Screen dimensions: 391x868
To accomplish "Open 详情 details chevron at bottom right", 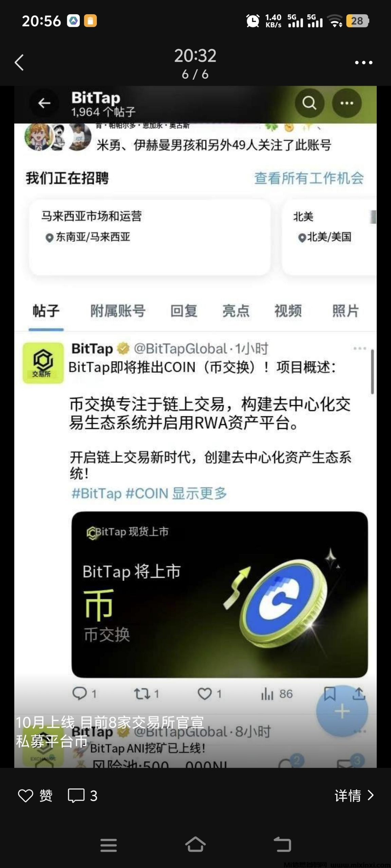I will tap(354, 795).
